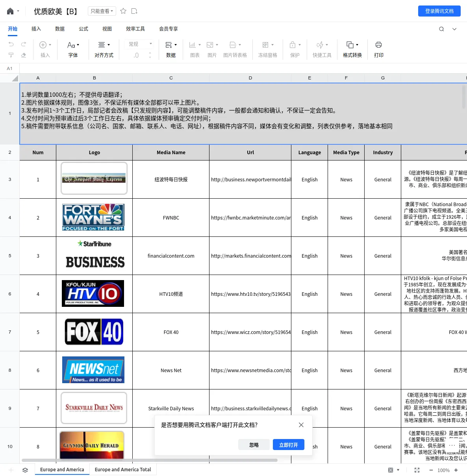
Task: Click the redo arrow icon
Action: click(x=24, y=44)
